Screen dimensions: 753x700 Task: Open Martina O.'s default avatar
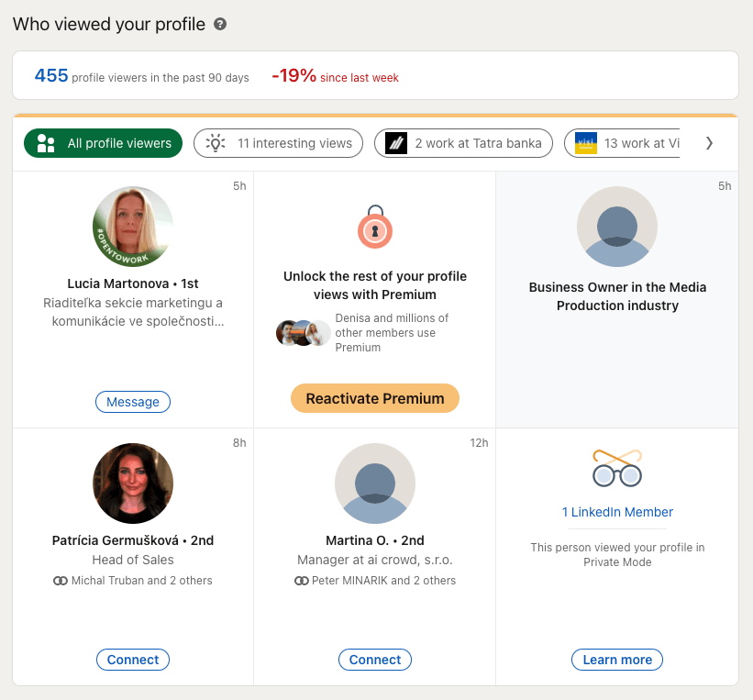tap(375, 483)
